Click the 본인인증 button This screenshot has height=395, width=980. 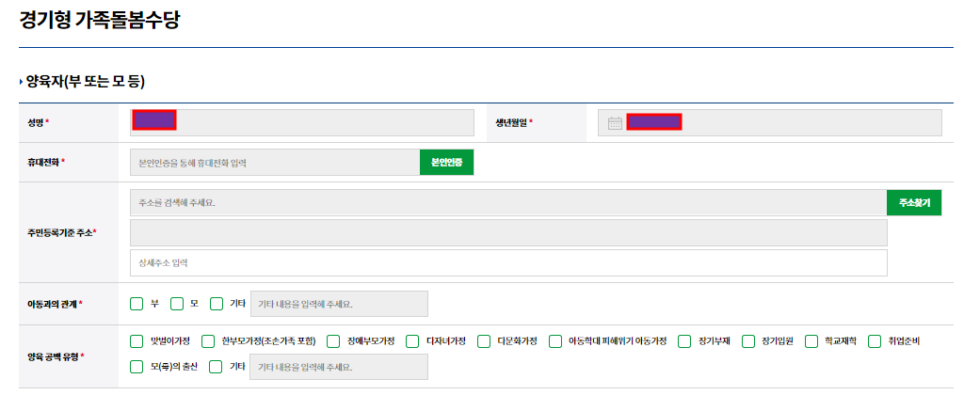point(447,163)
